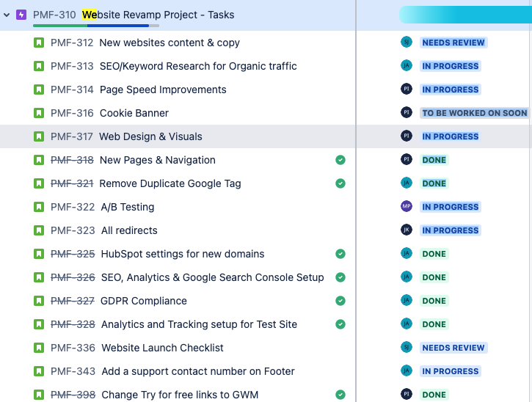Open To Be Worked On Soon status
Screen dimensions: 532x402
475,113
